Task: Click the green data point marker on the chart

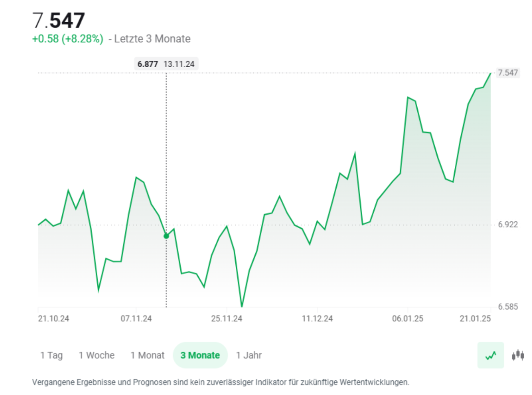Action: pyautogui.click(x=166, y=236)
